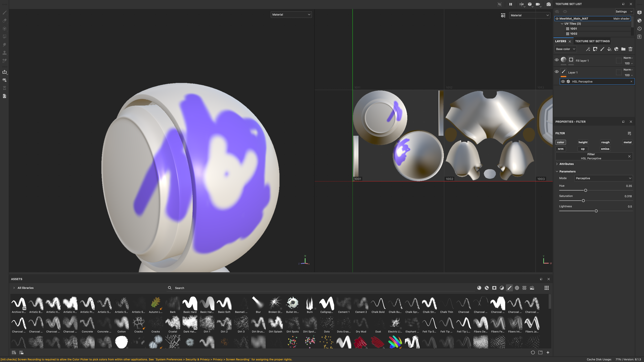Add a paint layer with brush icon
This screenshot has height=362, width=644.
click(602, 49)
